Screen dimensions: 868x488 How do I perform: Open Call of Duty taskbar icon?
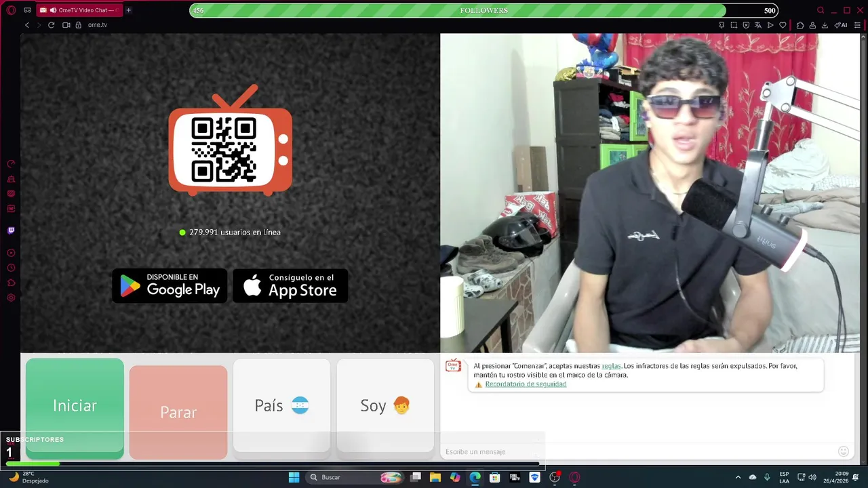[x=515, y=477]
